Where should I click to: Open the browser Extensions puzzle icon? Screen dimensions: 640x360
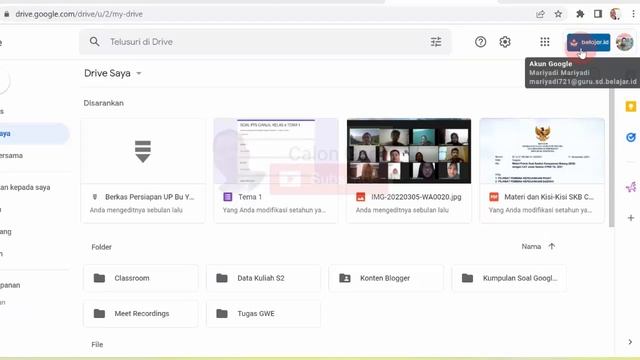(580, 14)
